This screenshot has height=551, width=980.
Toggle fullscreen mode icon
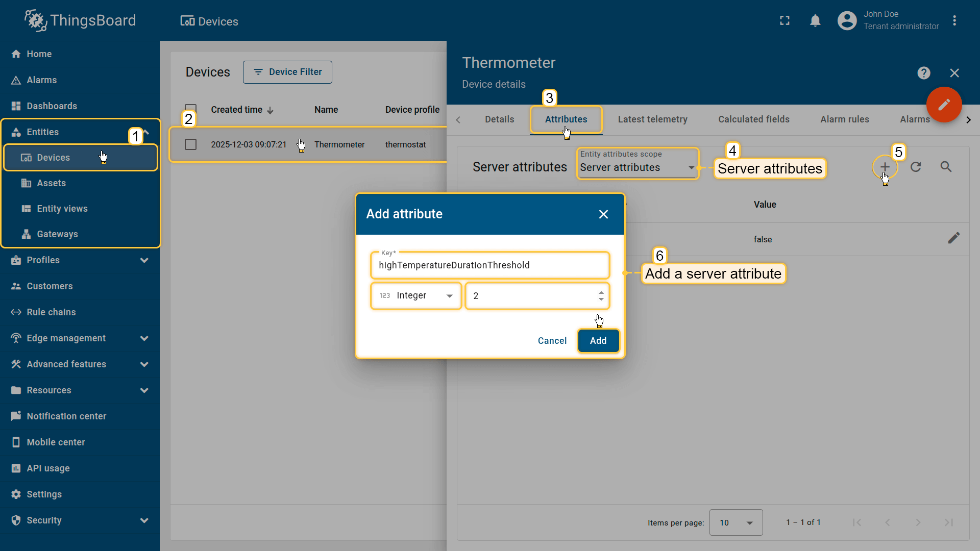pyautogui.click(x=785, y=20)
